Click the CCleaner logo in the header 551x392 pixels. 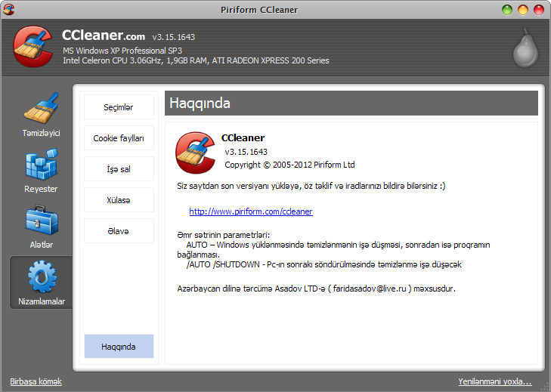pyautogui.click(x=34, y=47)
